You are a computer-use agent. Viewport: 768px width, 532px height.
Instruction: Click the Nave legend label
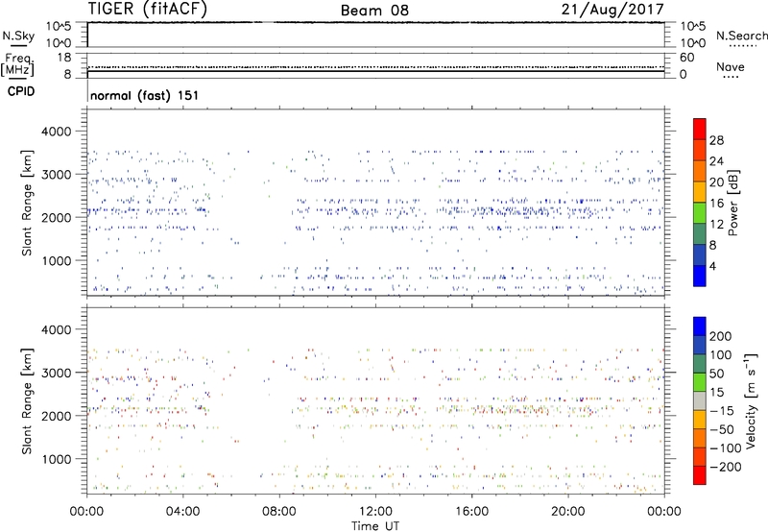coord(731,67)
